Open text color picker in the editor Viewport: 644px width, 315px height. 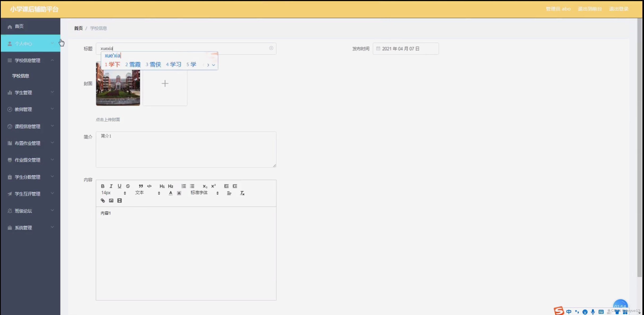pyautogui.click(x=170, y=193)
